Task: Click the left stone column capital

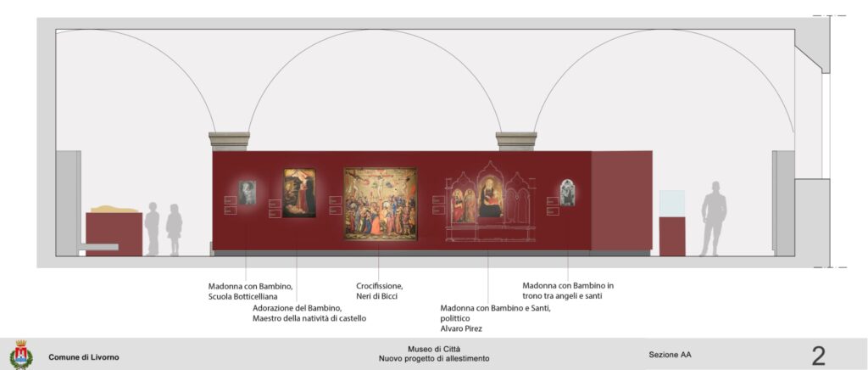Action: (229, 141)
